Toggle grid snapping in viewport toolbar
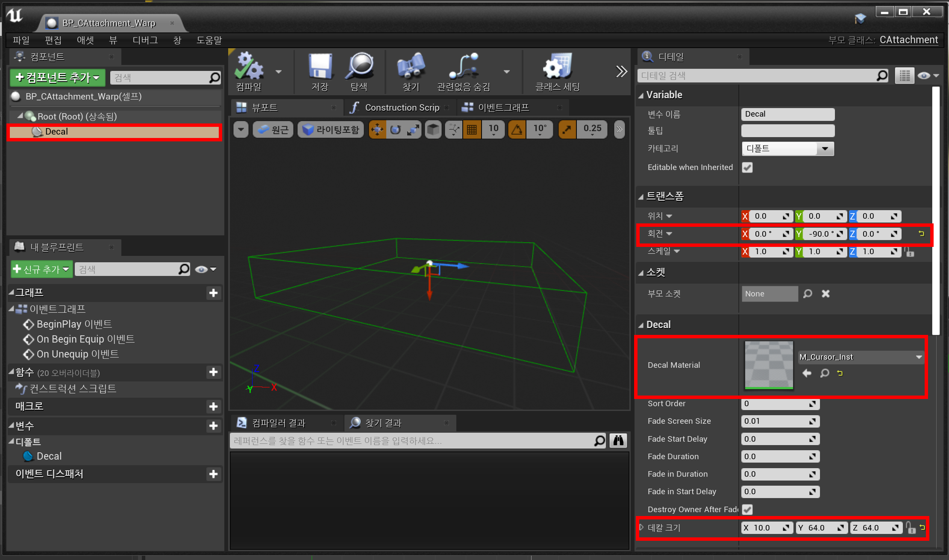Image resolution: width=949 pixels, height=560 pixels. coord(472,129)
